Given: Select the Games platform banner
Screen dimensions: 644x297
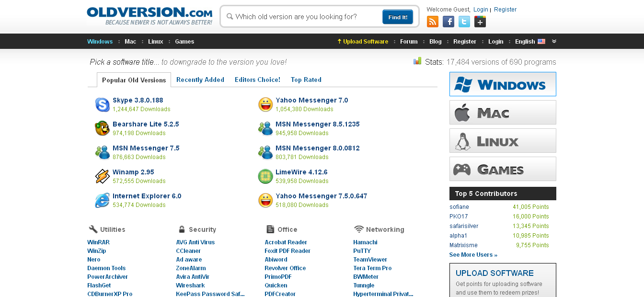Looking at the screenshot, I should tap(503, 169).
